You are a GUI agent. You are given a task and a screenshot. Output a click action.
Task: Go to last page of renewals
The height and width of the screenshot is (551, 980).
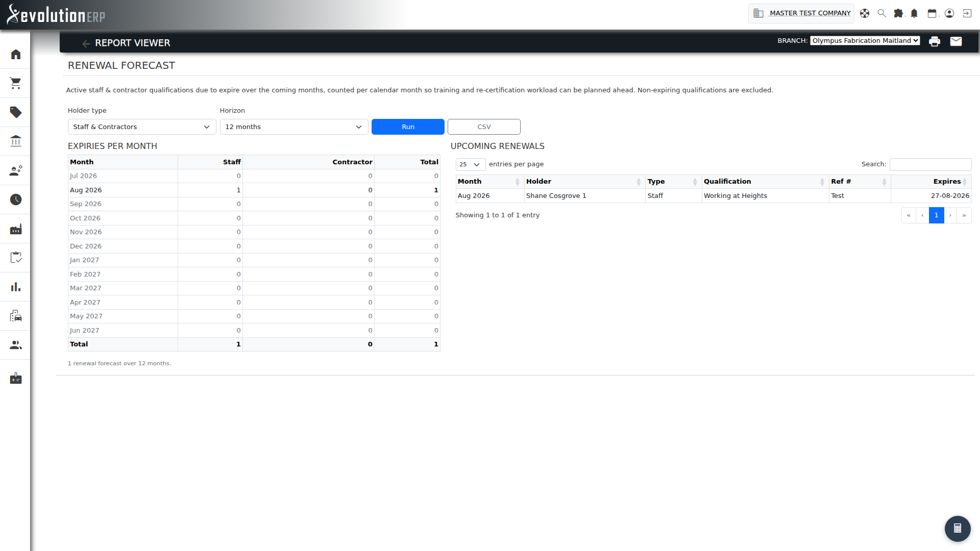(x=964, y=215)
